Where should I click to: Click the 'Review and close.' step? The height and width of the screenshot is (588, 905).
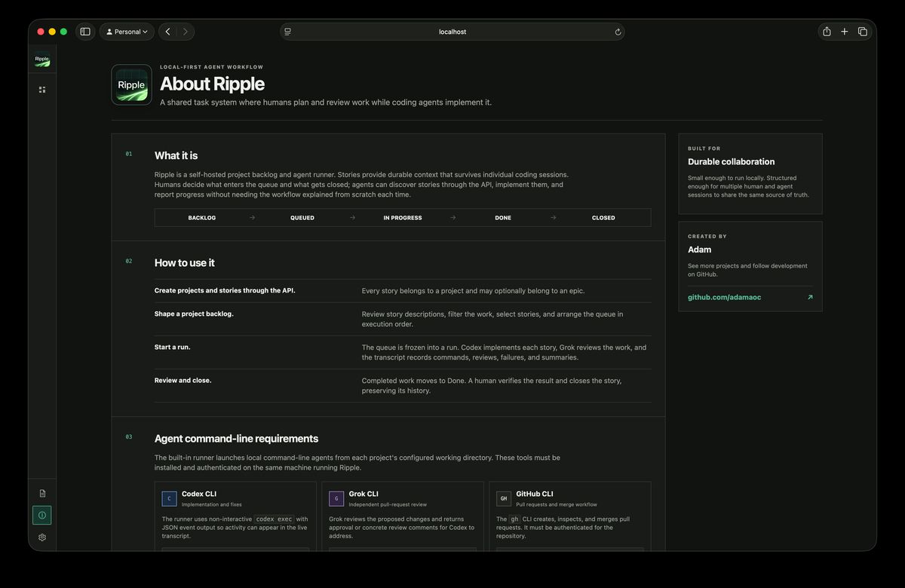(x=183, y=380)
